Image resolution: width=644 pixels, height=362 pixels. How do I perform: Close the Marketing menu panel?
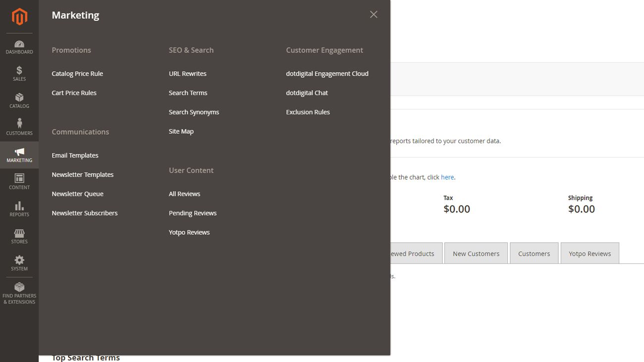click(x=373, y=14)
